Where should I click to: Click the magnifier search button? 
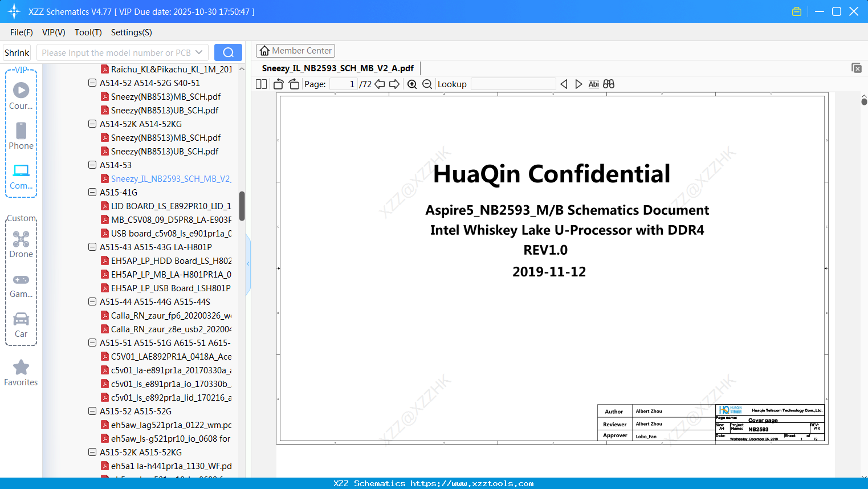pos(228,52)
